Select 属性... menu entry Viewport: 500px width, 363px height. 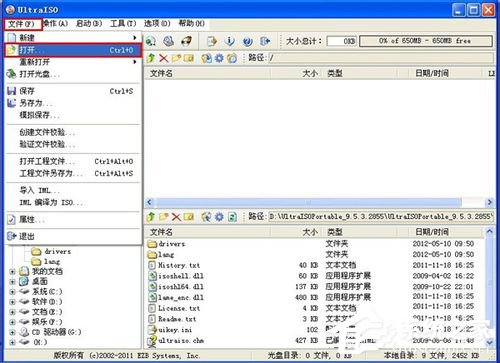tap(73, 220)
